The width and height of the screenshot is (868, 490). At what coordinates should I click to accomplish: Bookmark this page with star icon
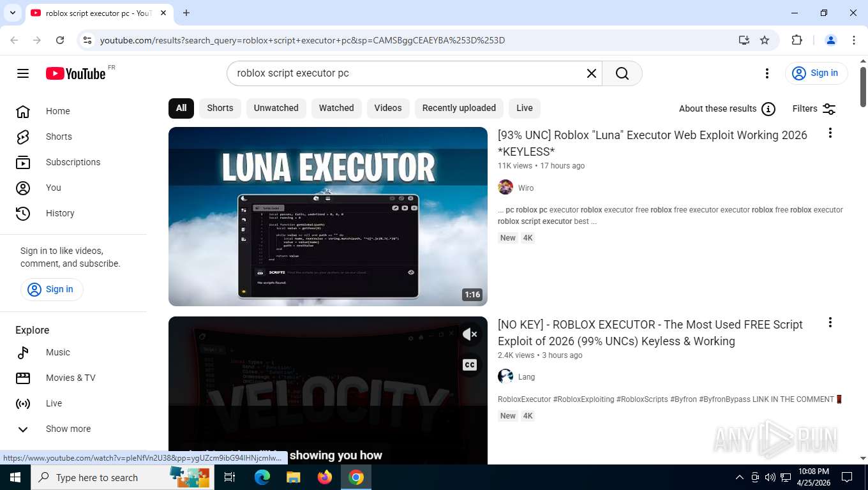pyautogui.click(x=765, y=40)
